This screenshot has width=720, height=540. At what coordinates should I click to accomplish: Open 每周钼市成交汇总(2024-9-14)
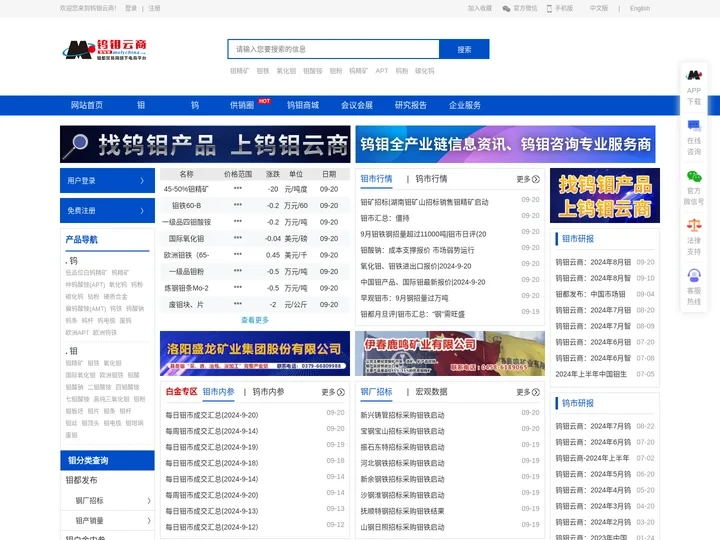click(x=212, y=431)
